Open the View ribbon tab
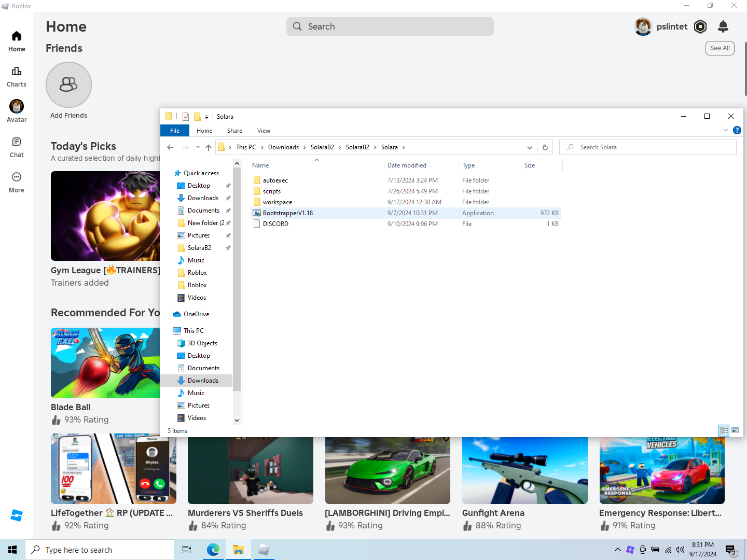 [264, 131]
